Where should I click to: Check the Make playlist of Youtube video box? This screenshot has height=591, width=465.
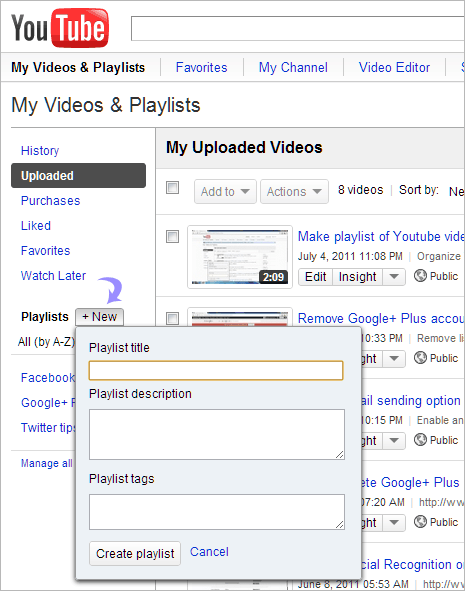click(173, 237)
